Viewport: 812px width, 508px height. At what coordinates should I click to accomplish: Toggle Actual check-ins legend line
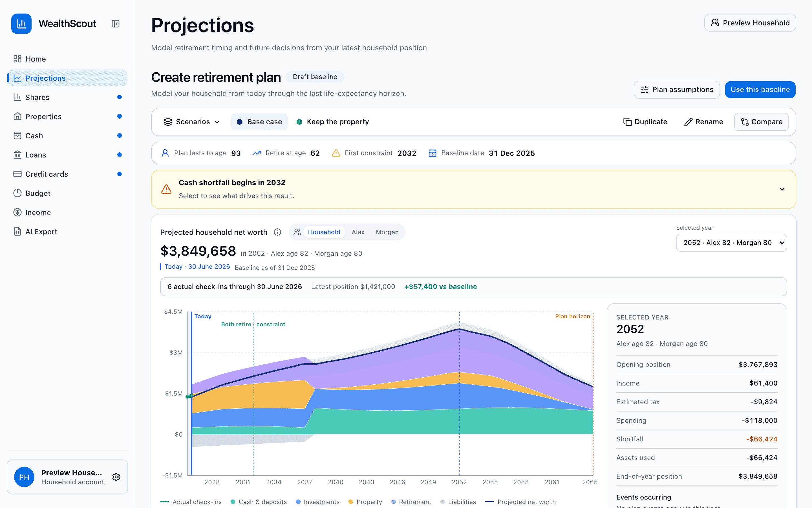coord(191,502)
